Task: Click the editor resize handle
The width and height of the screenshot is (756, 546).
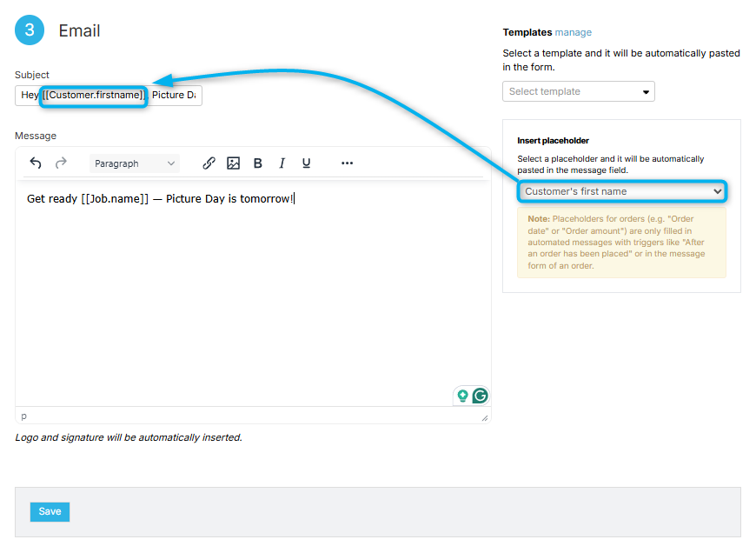Action: (485, 417)
